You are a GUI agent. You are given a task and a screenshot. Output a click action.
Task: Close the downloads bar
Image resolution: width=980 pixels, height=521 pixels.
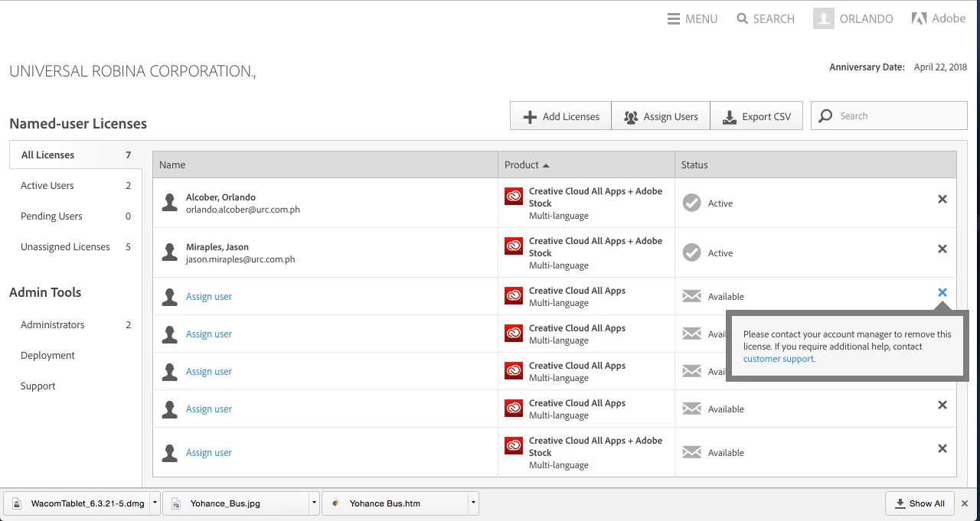tap(965, 503)
